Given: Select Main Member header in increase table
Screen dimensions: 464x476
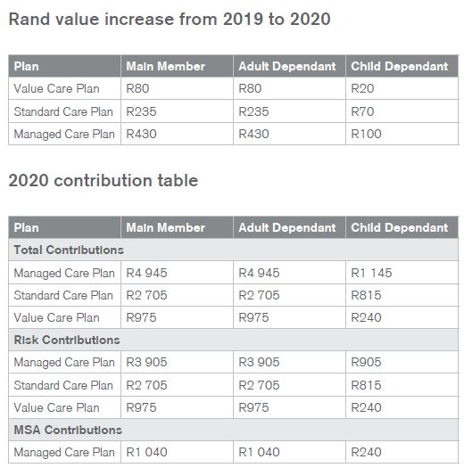Looking at the screenshot, I should [x=177, y=66].
